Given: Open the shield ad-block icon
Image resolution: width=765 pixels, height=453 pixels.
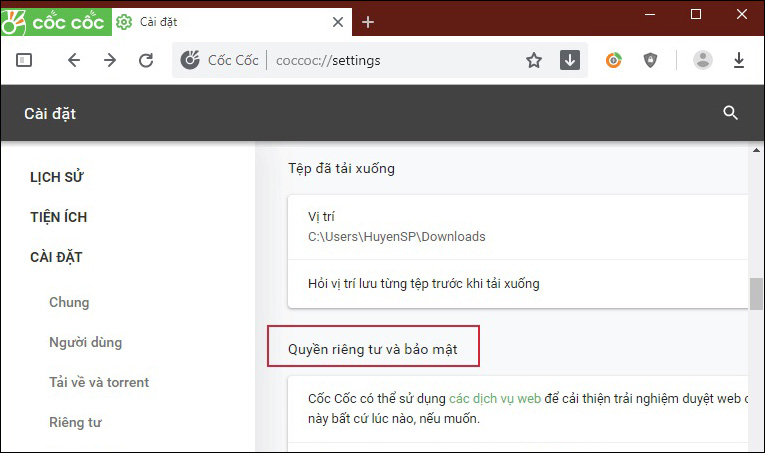Looking at the screenshot, I should pos(650,60).
